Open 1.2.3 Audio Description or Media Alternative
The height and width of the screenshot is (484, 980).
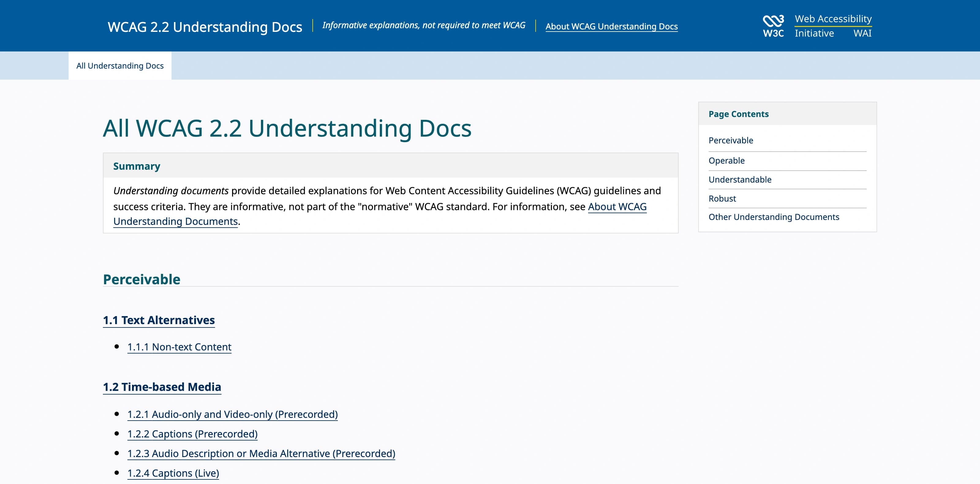point(261,454)
